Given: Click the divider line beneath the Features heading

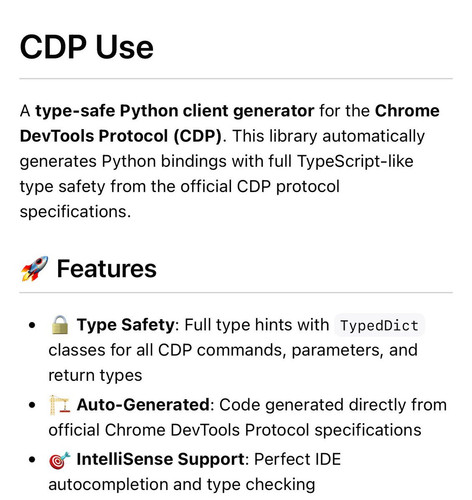Looking at the screenshot, I should tap(236, 293).
